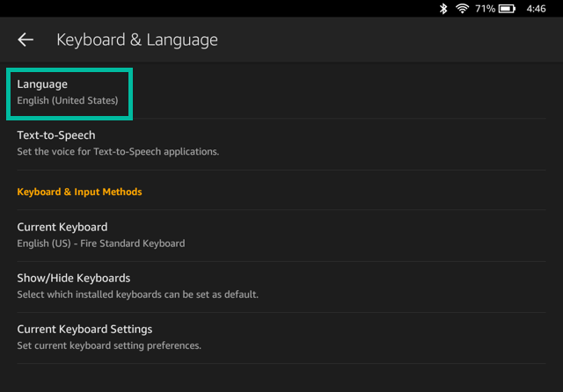The image size is (563, 392).
Task: Open Text-to-Speech settings
Action: pyautogui.click(x=56, y=135)
